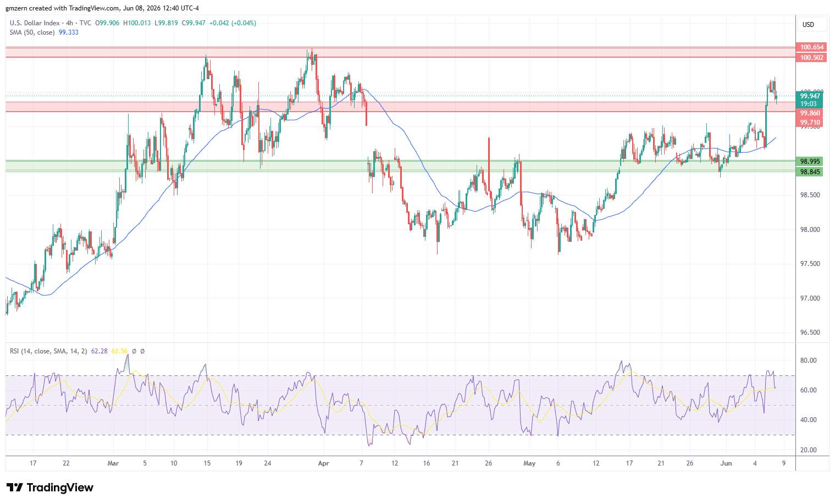The width and height of the screenshot is (835, 504).
Task: Click 97.000 on the price axis
Action: tap(810, 298)
